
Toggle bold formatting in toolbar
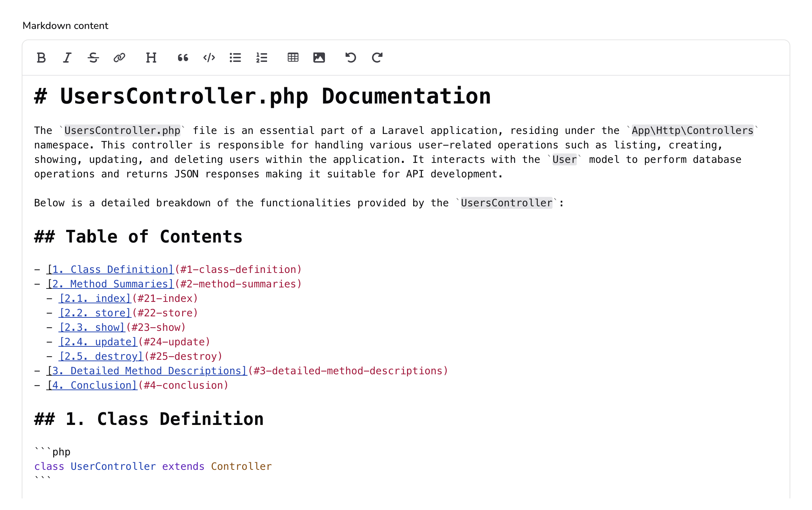coord(41,58)
